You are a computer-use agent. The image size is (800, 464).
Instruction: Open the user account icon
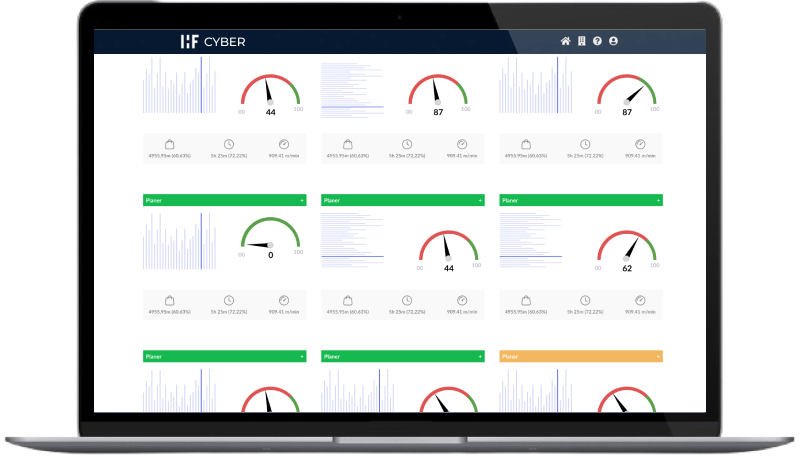coord(613,41)
